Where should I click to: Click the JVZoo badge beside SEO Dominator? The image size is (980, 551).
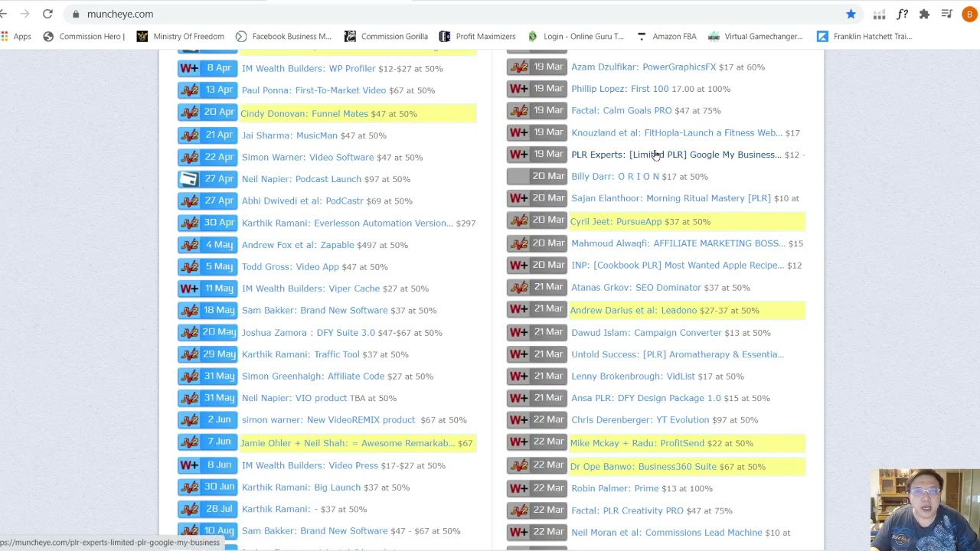point(519,287)
